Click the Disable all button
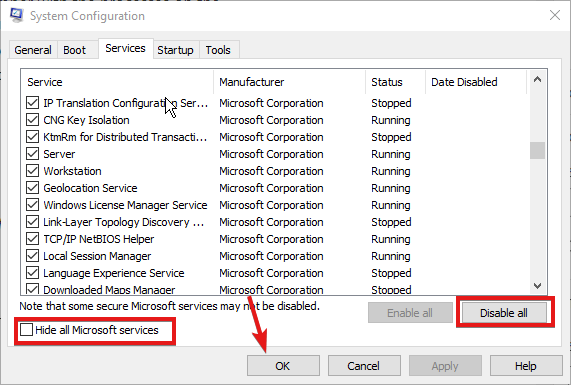 coord(504,313)
